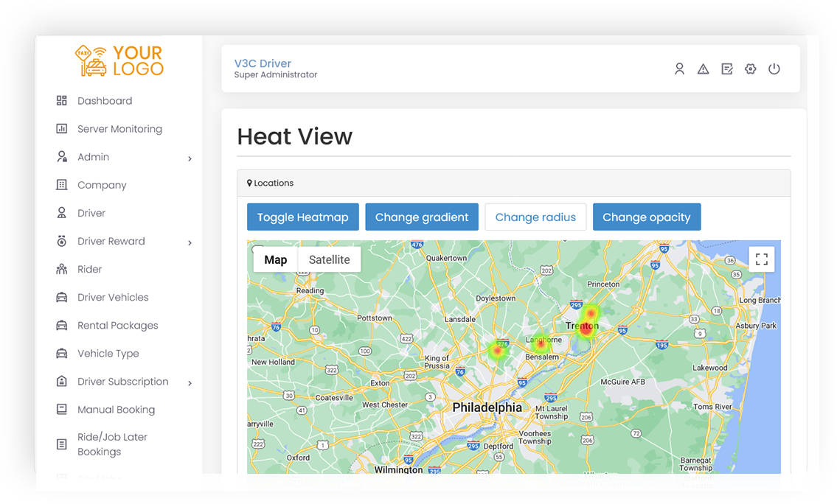Click the YOUR LOGO taxi logo

(119, 61)
